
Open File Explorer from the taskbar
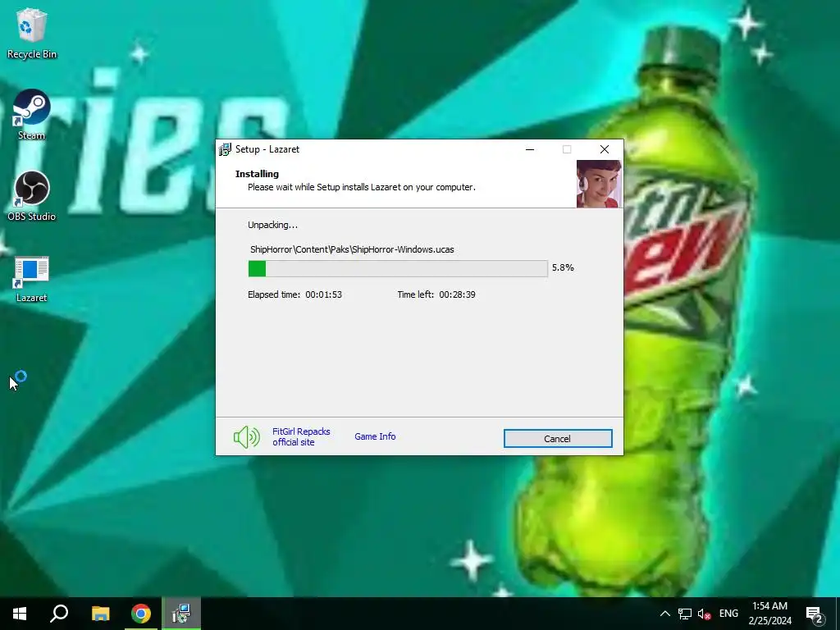pos(100,614)
